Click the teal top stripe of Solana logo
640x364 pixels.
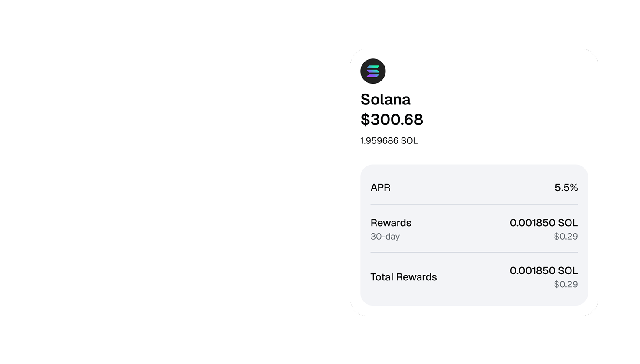pyautogui.click(x=373, y=67)
